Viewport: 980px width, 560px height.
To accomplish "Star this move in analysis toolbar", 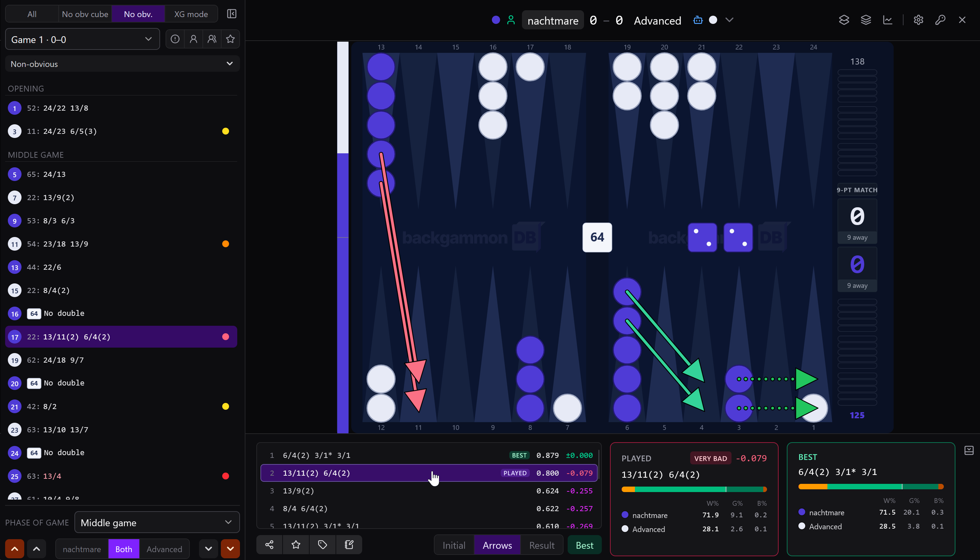I will coord(296,545).
